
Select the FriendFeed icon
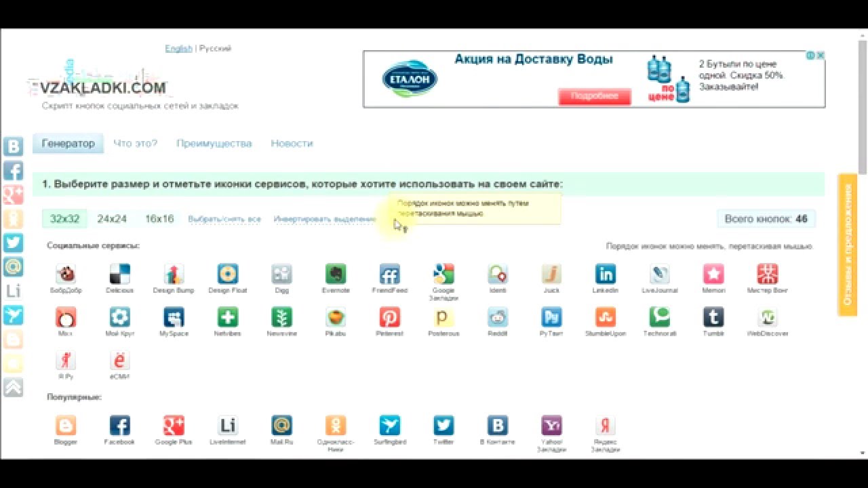pos(389,274)
